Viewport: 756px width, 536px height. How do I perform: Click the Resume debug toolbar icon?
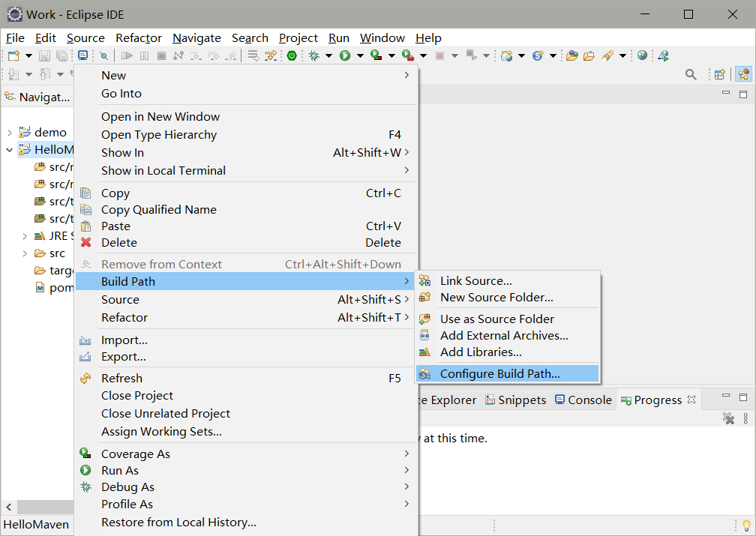pyautogui.click(x=127, y=56)
